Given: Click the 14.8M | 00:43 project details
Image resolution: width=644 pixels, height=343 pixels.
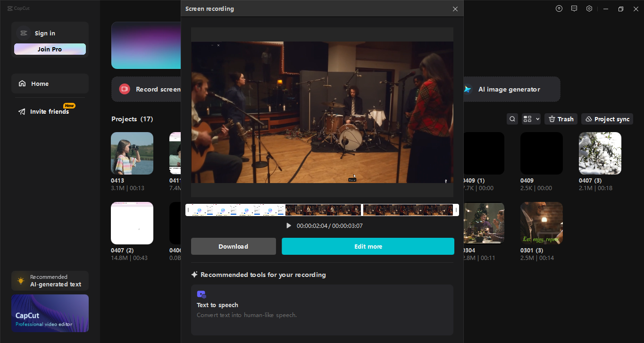Looking at the screenshot, I should pyautogui.click(x=129, y=258).
